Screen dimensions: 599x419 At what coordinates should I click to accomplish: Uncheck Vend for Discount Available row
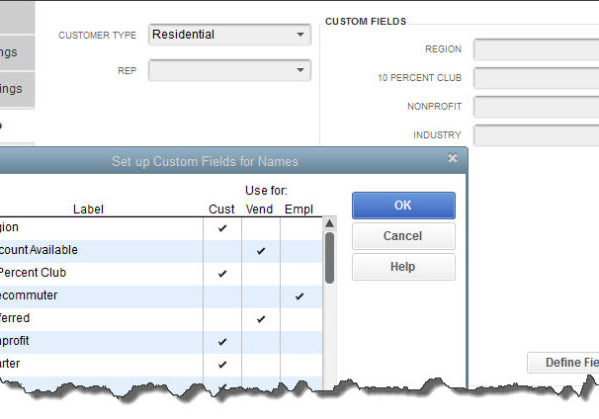point(261,251)
